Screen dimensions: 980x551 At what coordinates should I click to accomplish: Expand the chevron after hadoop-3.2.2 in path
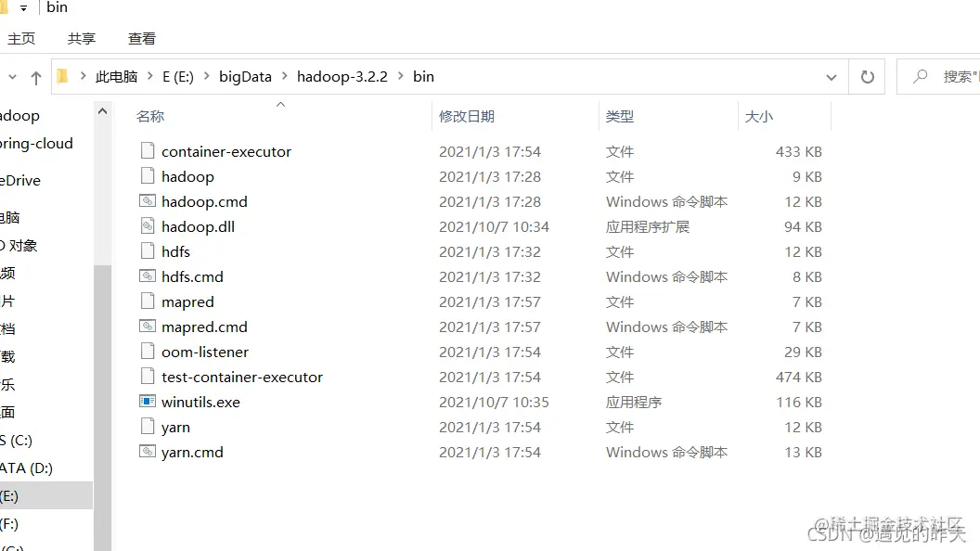tap(401, 76)
